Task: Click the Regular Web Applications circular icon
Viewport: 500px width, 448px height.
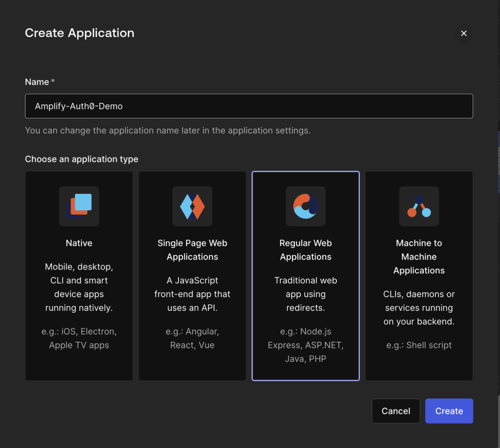Action: 306,206
